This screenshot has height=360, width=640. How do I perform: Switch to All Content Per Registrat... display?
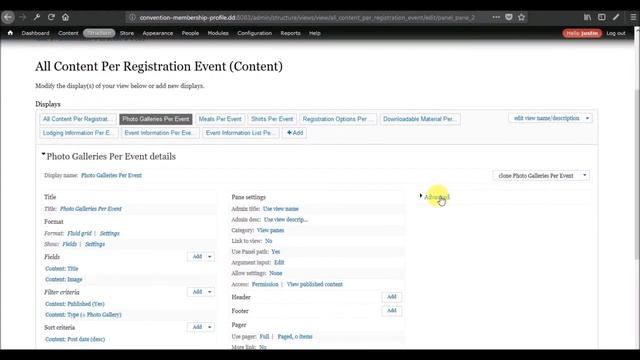tap(78, 119)
